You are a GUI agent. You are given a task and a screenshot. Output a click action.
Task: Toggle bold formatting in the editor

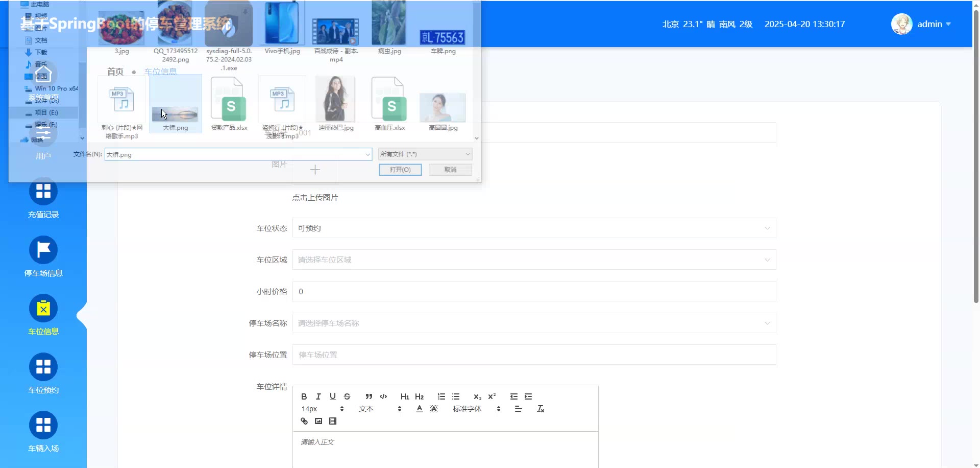pos(304,396)
